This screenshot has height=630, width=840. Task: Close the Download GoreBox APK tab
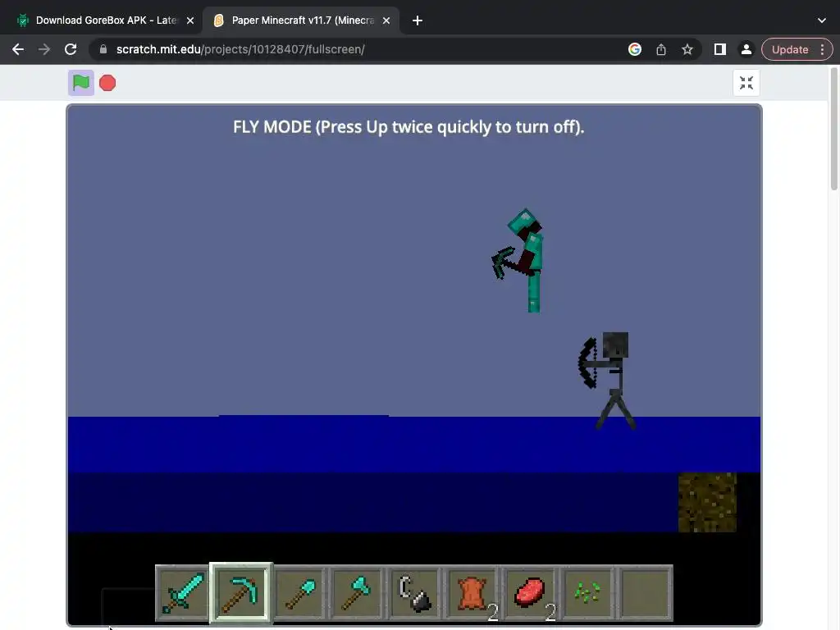point(190,21)
